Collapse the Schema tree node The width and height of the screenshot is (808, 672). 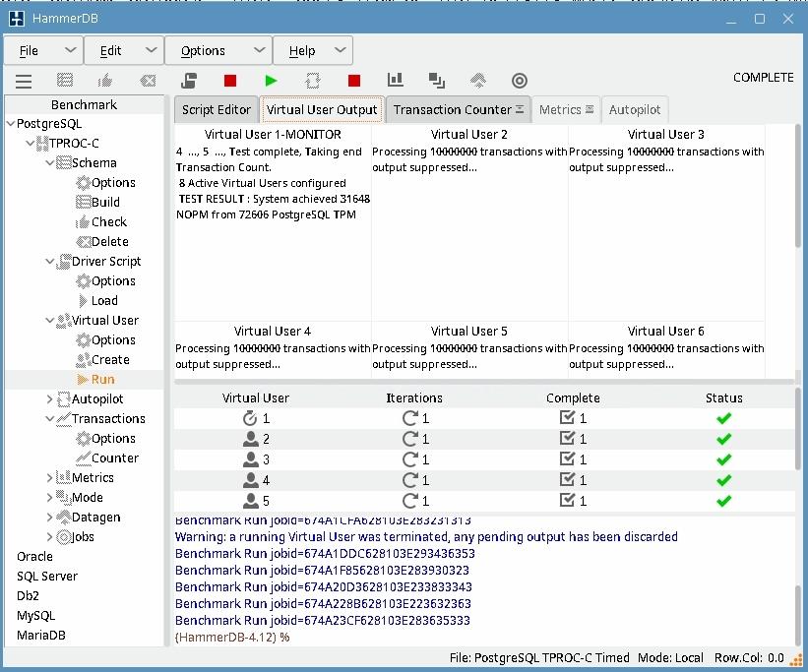pyautogui.click(x=50, y=163)
